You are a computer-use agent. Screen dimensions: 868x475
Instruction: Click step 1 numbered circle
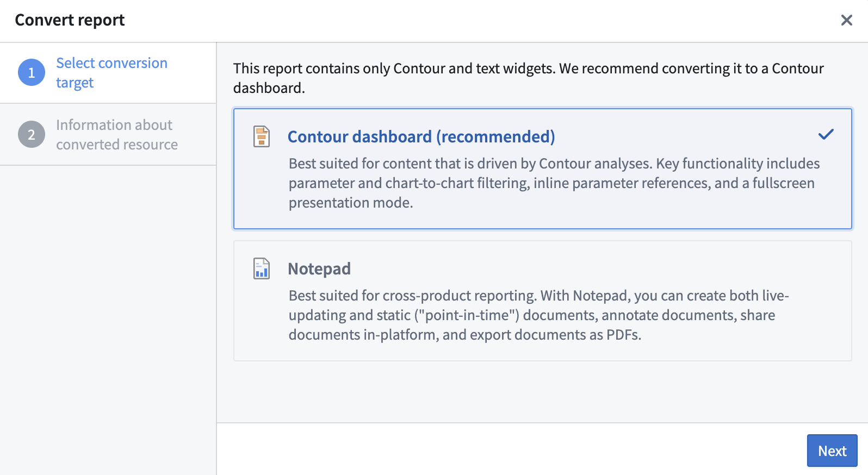coord(32,73)
